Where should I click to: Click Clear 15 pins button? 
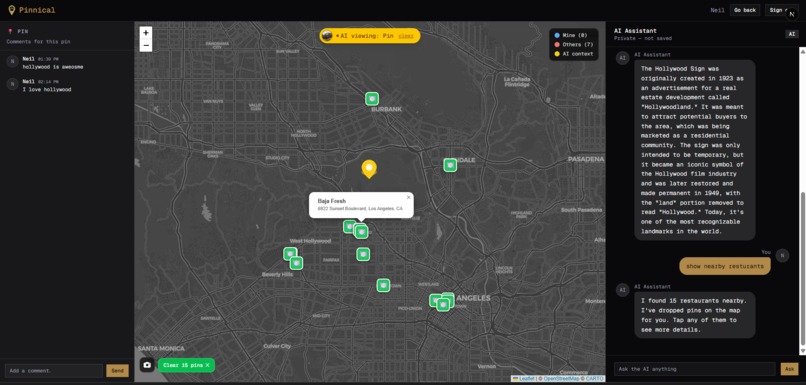point(186,365)
